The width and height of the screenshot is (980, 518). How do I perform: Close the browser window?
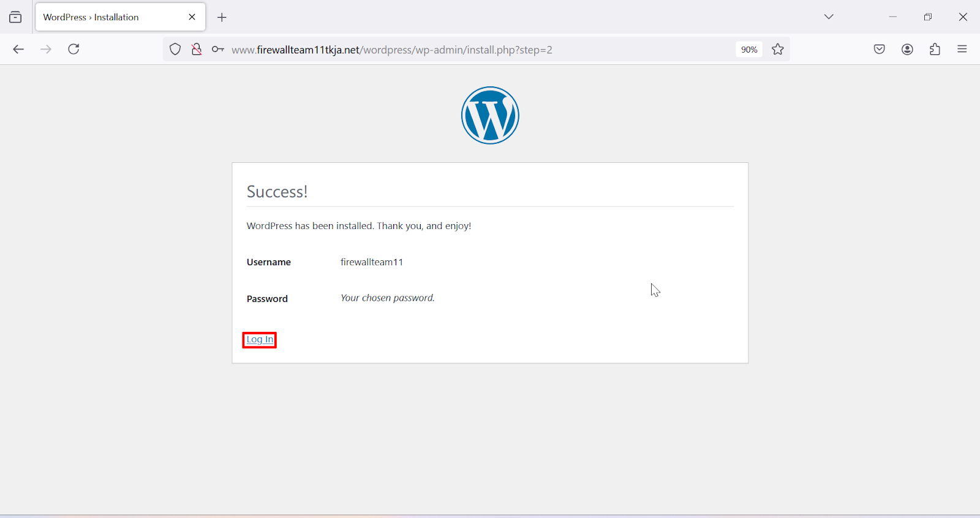click(x=963, y=17)
